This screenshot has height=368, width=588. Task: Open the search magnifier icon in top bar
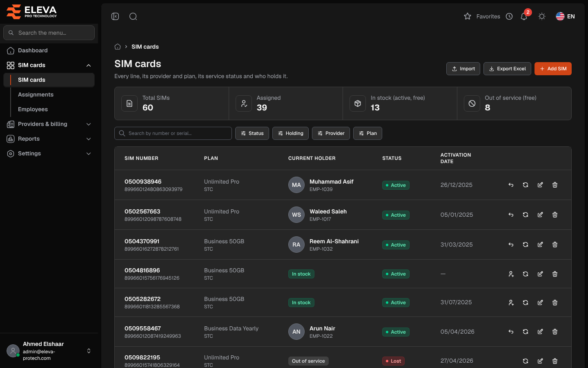133,16
